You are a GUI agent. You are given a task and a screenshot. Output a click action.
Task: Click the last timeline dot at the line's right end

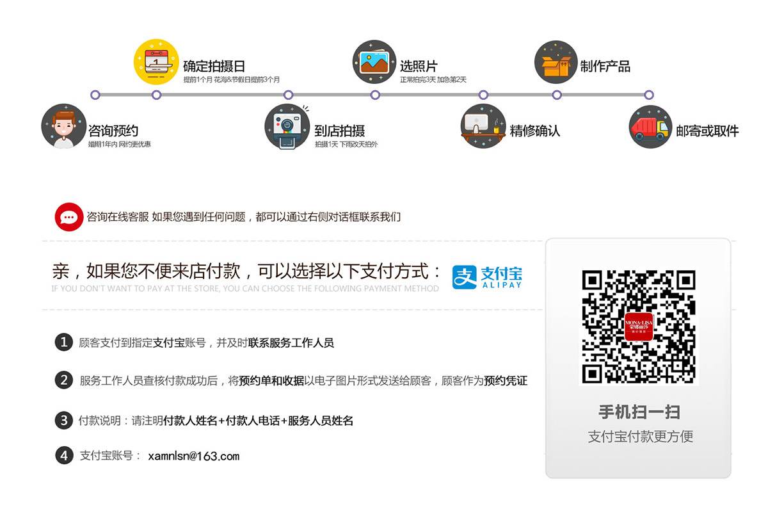coord(649,95)
